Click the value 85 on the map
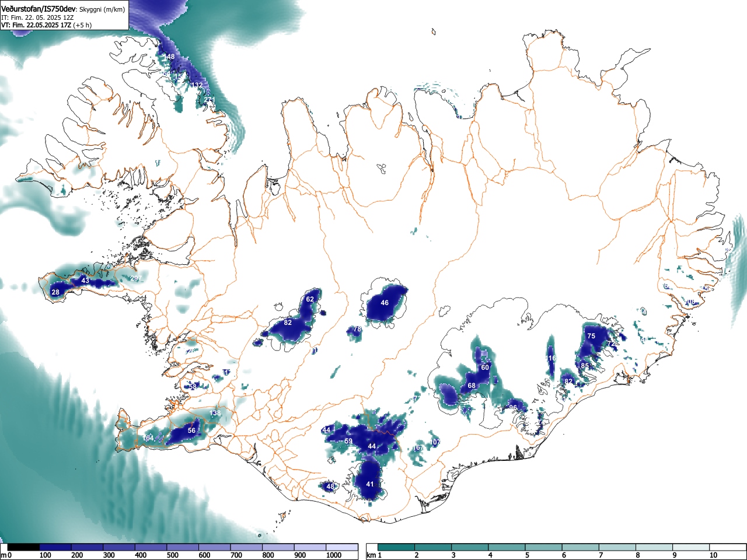Screen dimensions: 747x560 point(585,366)
